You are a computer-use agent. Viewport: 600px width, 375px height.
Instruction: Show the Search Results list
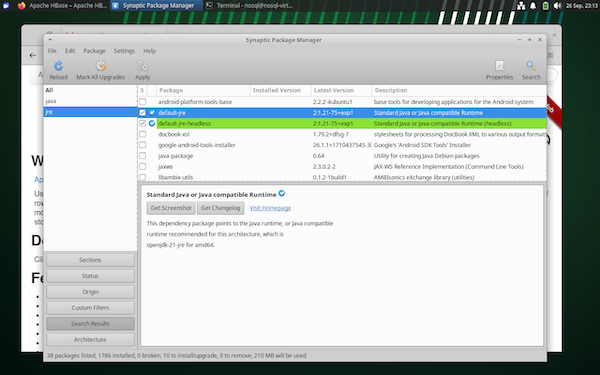tap(90, 324)
